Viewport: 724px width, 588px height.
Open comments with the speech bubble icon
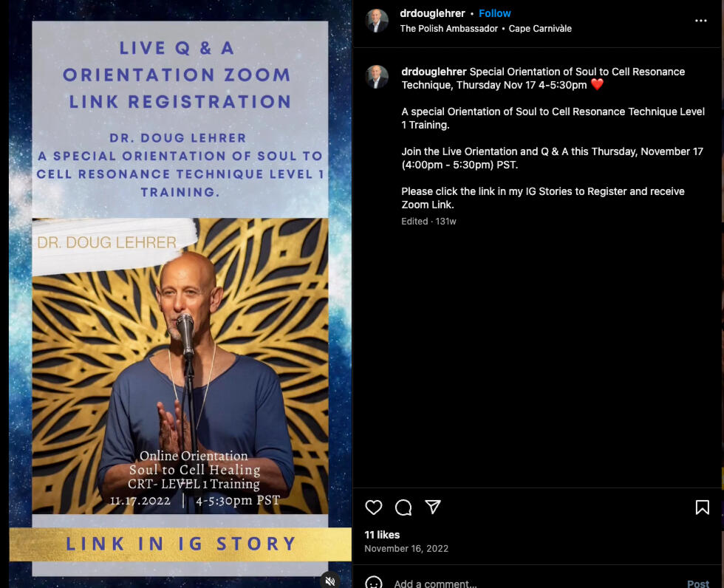403,507
